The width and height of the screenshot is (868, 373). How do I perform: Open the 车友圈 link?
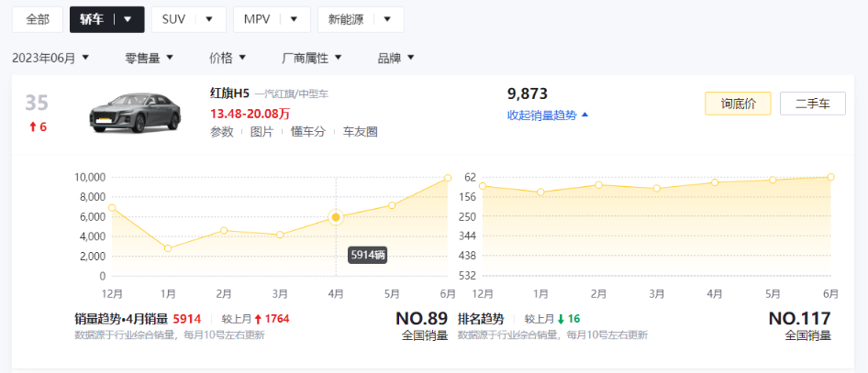(360, 132)
